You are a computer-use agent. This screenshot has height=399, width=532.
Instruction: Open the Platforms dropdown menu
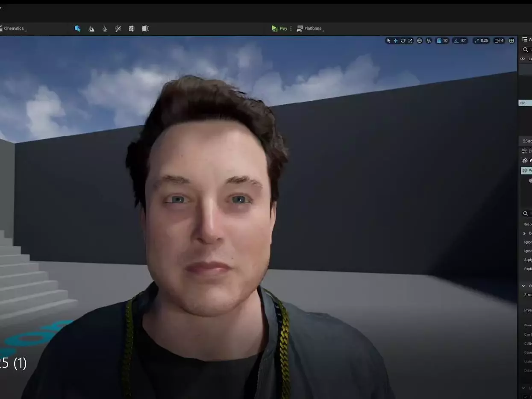[311, 29]
